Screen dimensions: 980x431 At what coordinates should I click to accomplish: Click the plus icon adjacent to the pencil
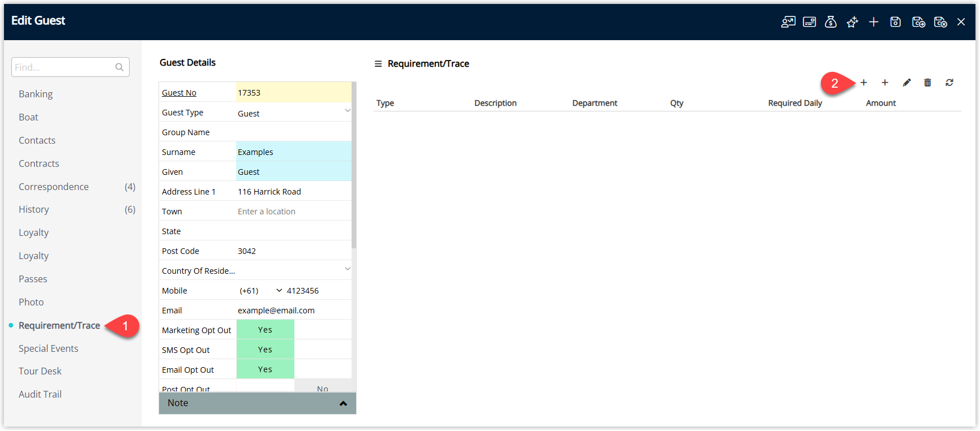[x=885, y=83]
